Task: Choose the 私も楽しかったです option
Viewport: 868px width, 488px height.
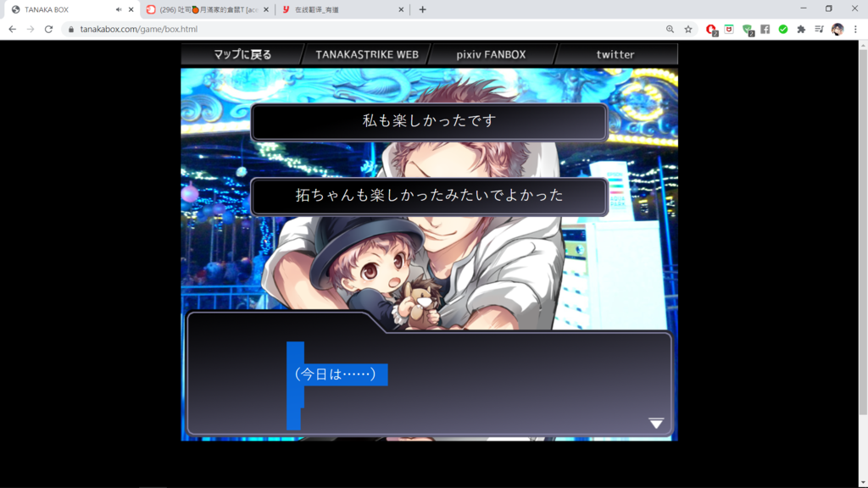Action: [429, 121]
